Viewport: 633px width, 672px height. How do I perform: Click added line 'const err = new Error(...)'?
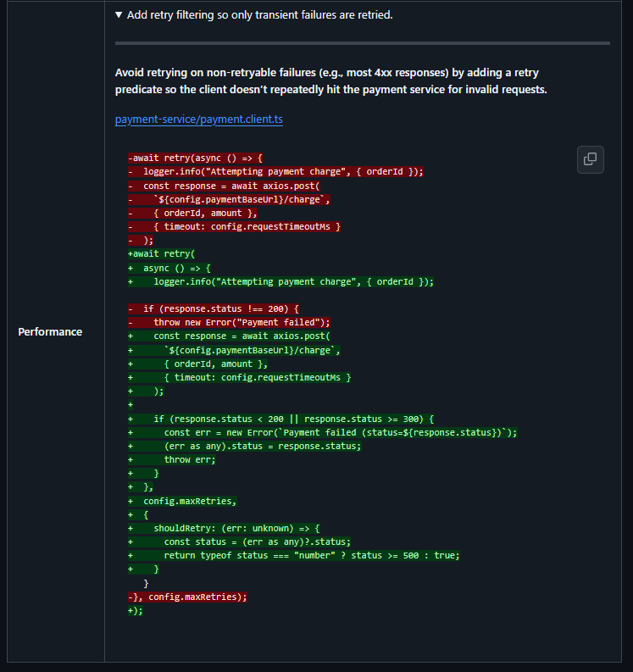(322, 433)
